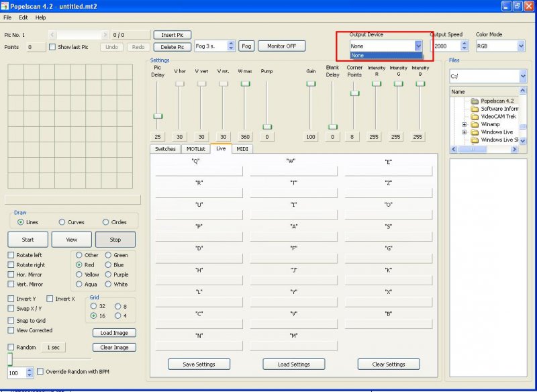Click the Popelscan 4.2 folder icon
537x392 pixels.
coord(475,101)
